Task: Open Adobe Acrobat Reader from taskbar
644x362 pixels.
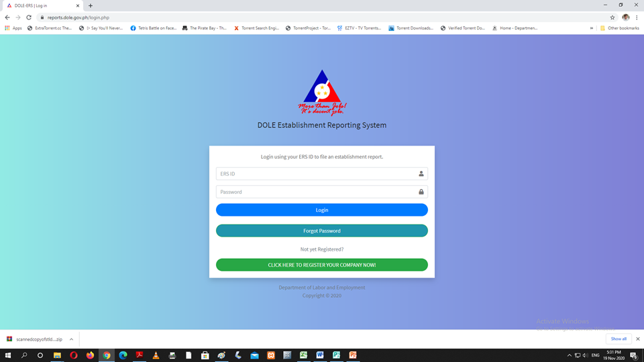Action: (140, 355)
